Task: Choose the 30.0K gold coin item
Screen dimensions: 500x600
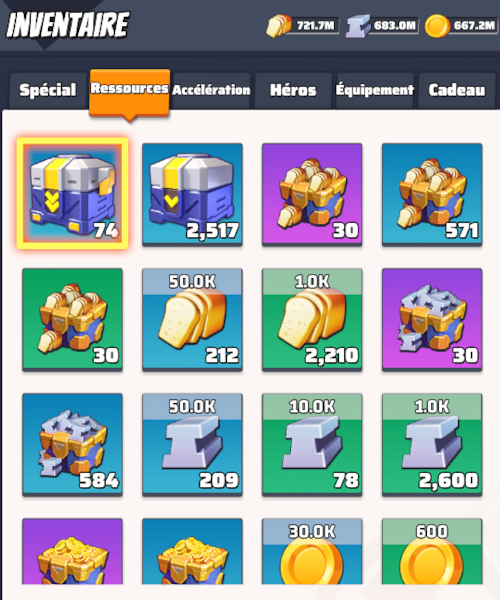Action: 312,551
